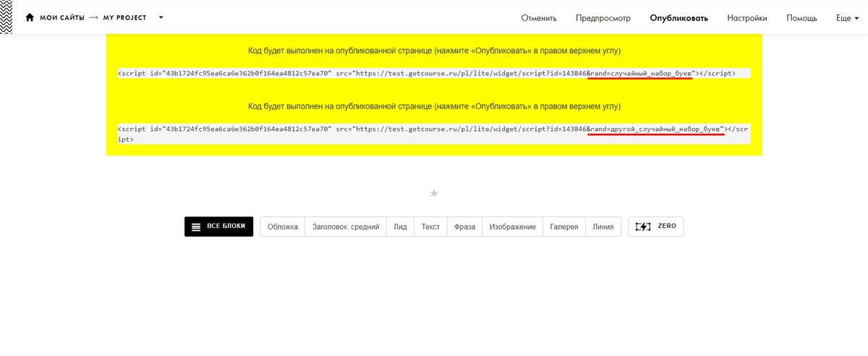The width and height of the screenshot is (868, 356).
Task: Add a Заголовок: средний block
Action: coord(346,226)
